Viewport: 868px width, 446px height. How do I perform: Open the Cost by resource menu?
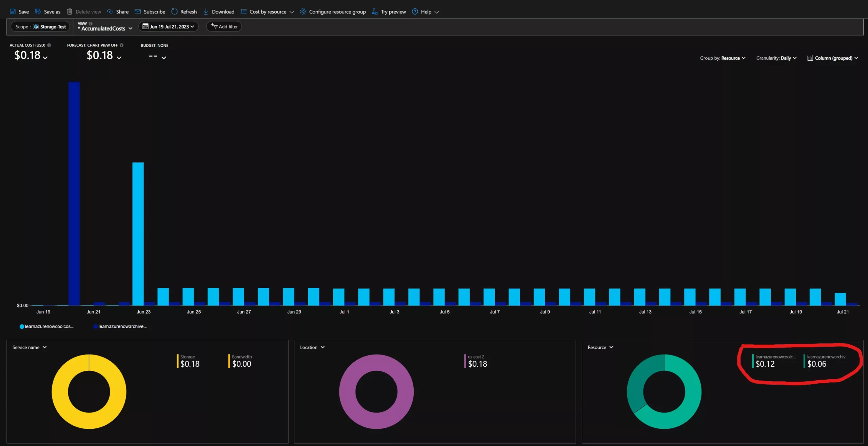[268, 12]
